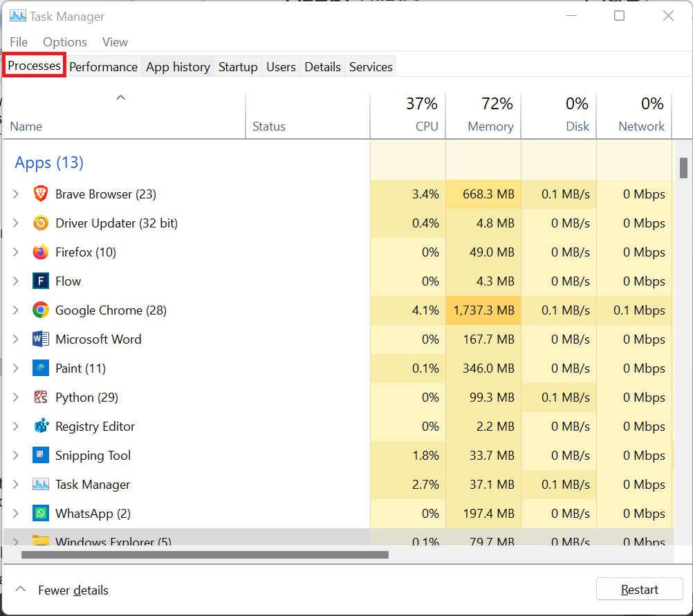Screen dimensions: 693x616
Task: Click the Firefox icon
Action: click(x=41, y=252)
